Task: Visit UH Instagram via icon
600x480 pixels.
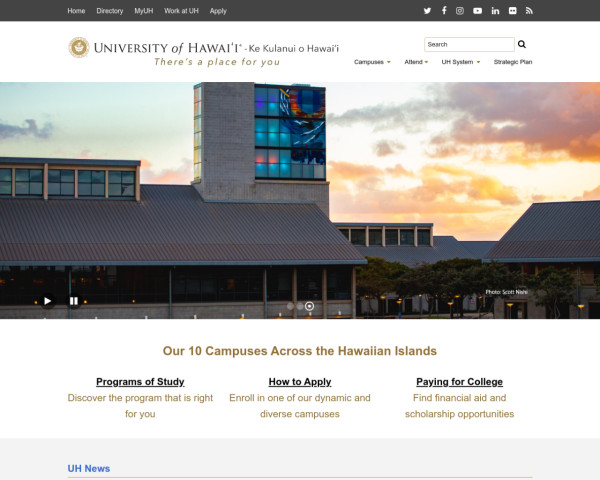Action: point(460,10)
